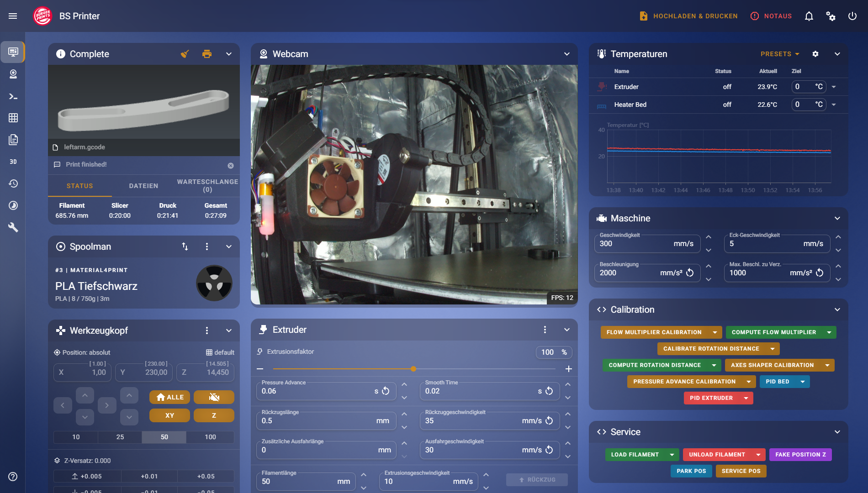Screen dimensions: 868x493
Task: Click the clean nozzle brush icon in Complete panel
Action: (184, 53)
